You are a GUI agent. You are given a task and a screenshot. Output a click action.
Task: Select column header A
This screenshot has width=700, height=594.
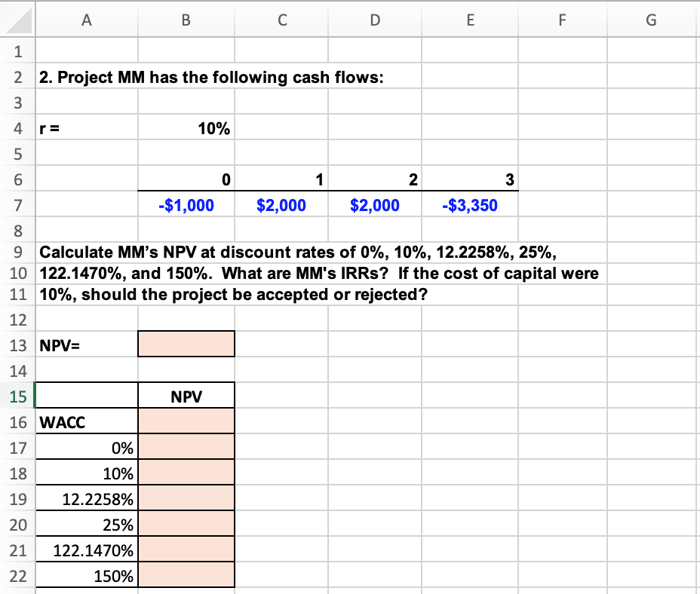(x=86, y=20)
